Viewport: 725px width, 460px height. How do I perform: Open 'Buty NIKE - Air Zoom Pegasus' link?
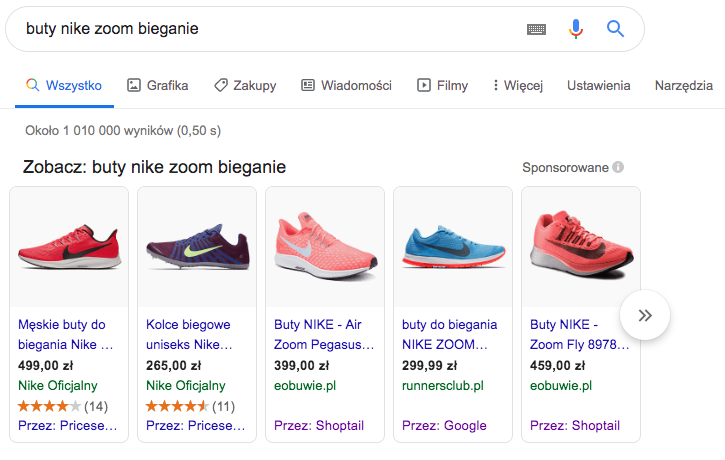pos(324,334)
